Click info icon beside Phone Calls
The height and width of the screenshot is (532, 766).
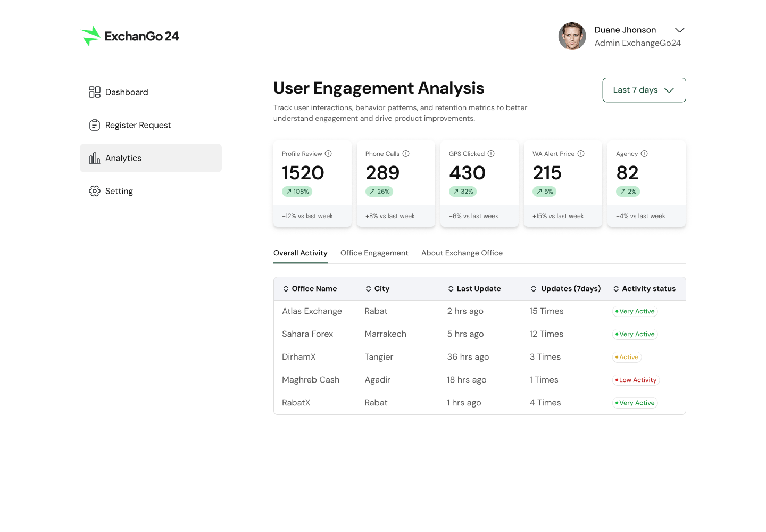406,154
